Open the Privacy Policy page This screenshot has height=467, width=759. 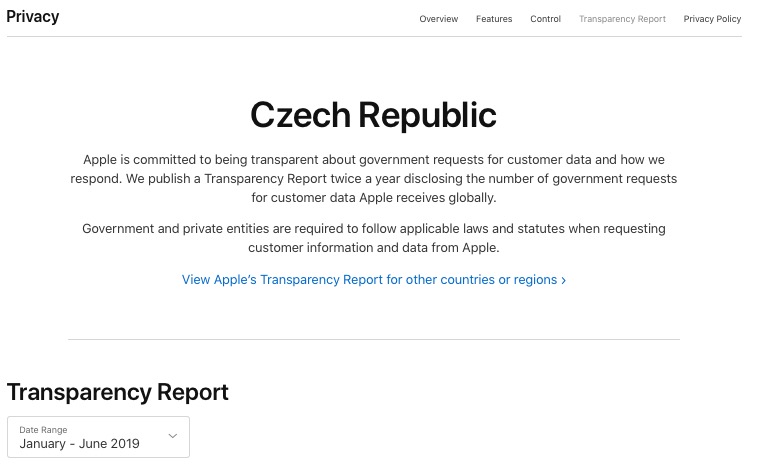(712, 19)
